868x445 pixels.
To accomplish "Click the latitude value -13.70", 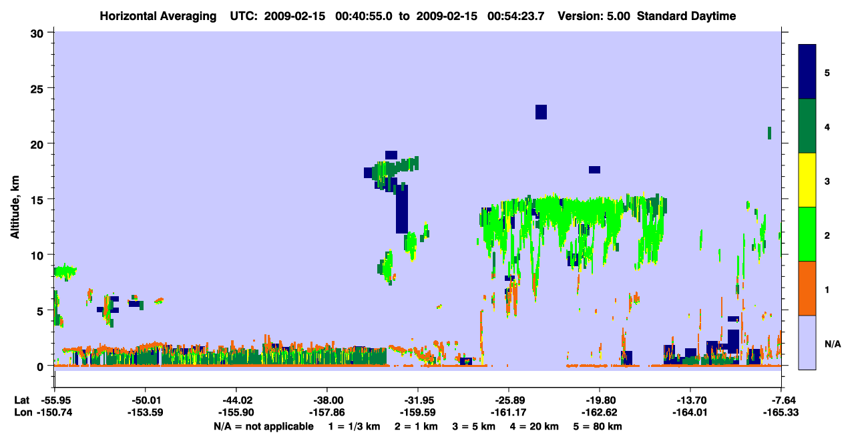I will [690, 400].
